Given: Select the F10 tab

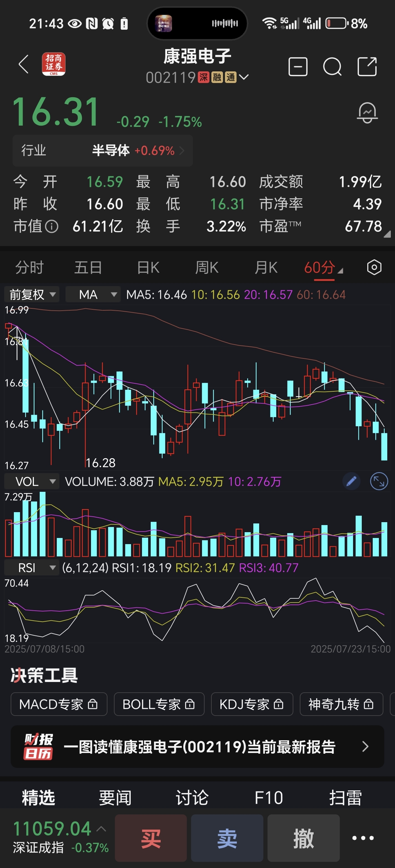Looking at the screenshot, I should click(x=269, y=798).
